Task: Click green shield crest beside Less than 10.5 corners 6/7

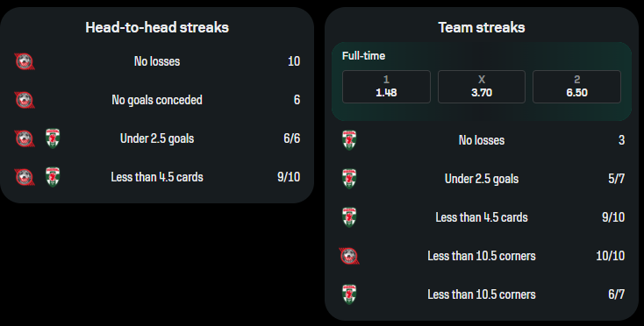Action: tap(349, 294)
